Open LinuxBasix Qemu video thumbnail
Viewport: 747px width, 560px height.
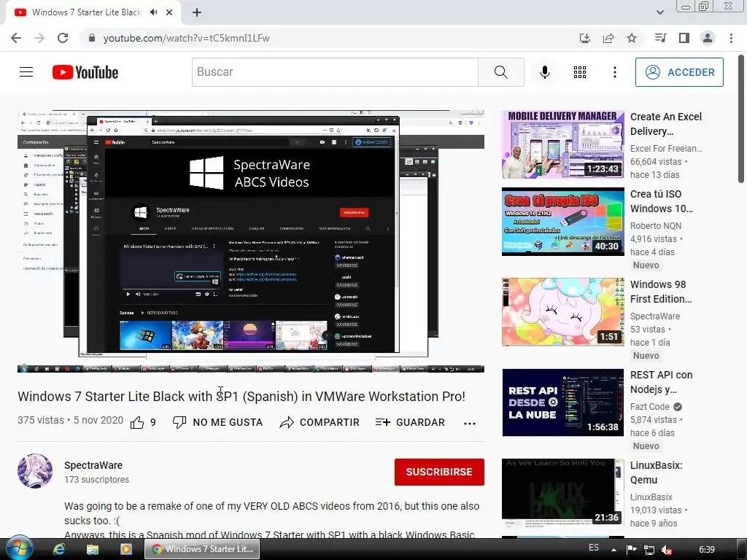click(563, 492)
